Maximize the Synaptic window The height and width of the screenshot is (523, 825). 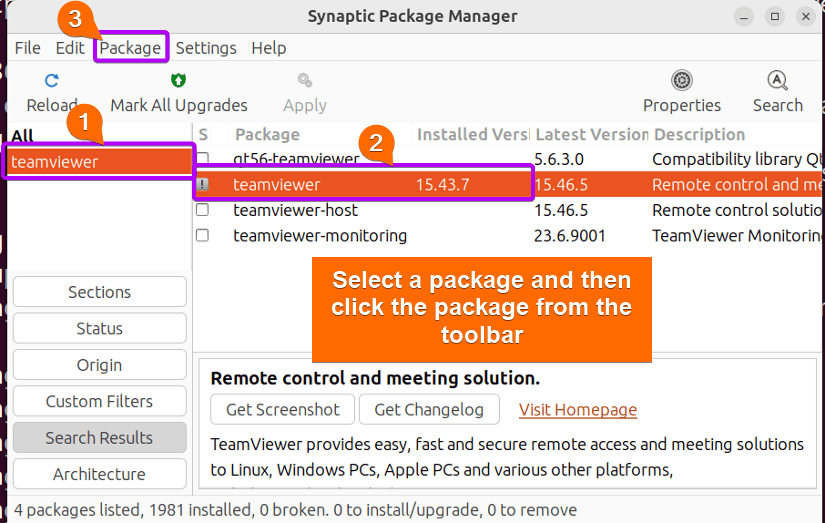pos(774,17)
